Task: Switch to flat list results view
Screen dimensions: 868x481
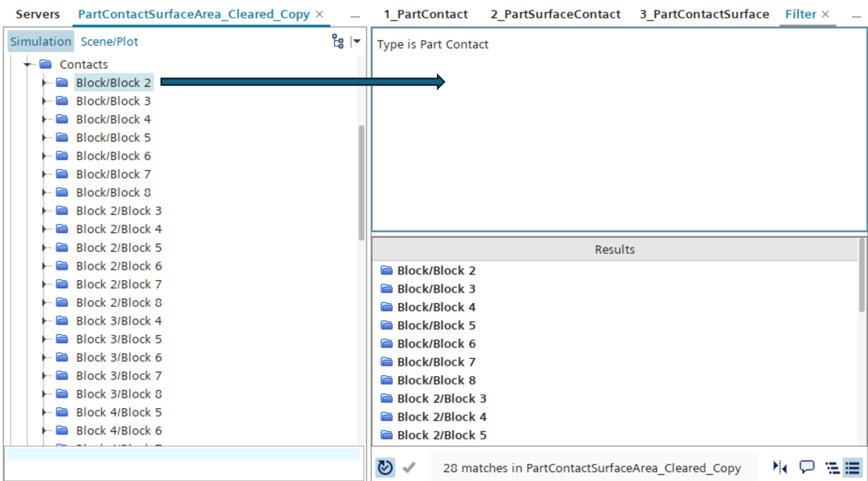Action: (852, 468)
